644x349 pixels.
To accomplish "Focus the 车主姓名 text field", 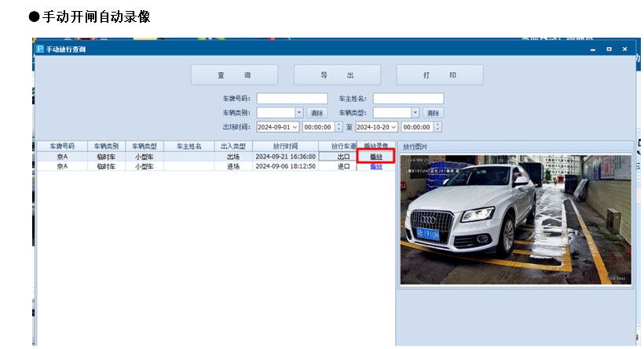I will (x=408, y=99).
